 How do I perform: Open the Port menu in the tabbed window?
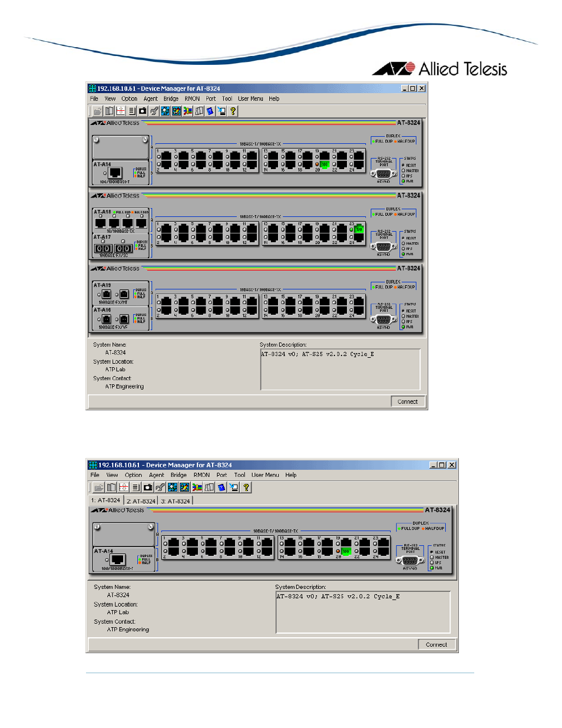222,475
